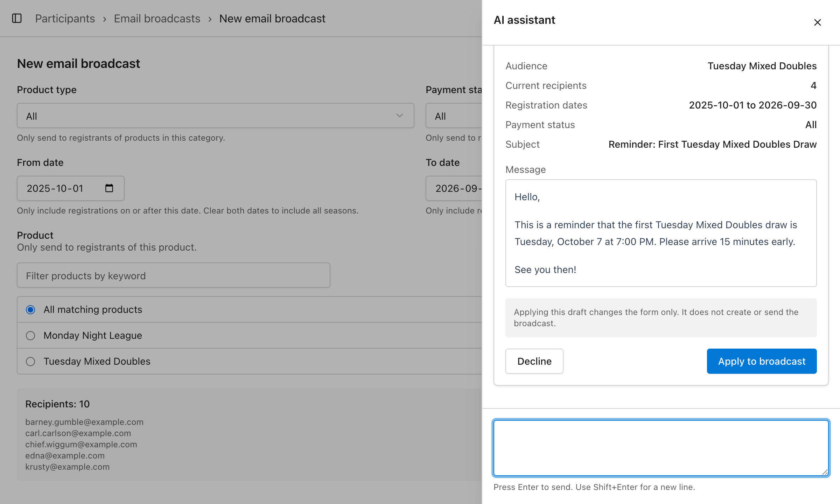The width and height of the screenshot is (840, 504).
Task: Focus the Filter products by keyword field
Action: click(174, 275)
